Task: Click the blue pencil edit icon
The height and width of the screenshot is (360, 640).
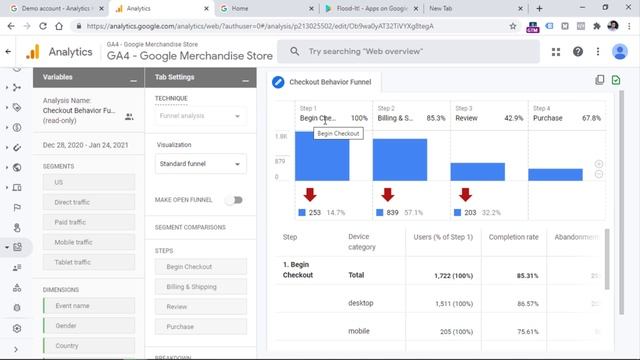Action: (x=278, y=82)
